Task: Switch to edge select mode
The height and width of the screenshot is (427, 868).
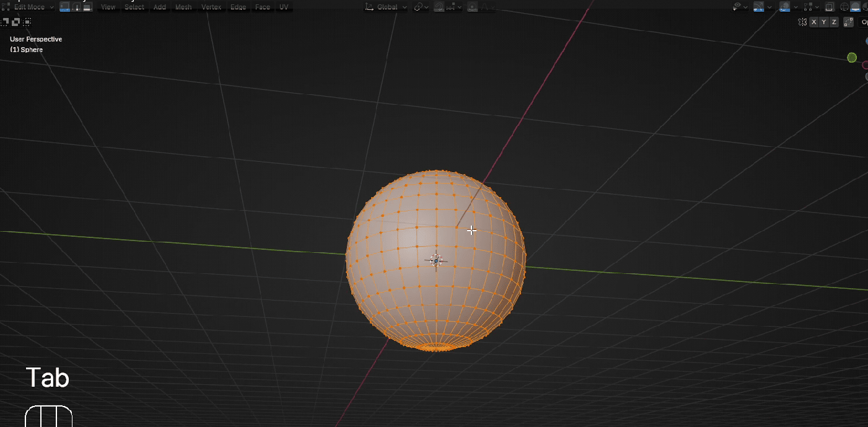Action: [76, 7]
